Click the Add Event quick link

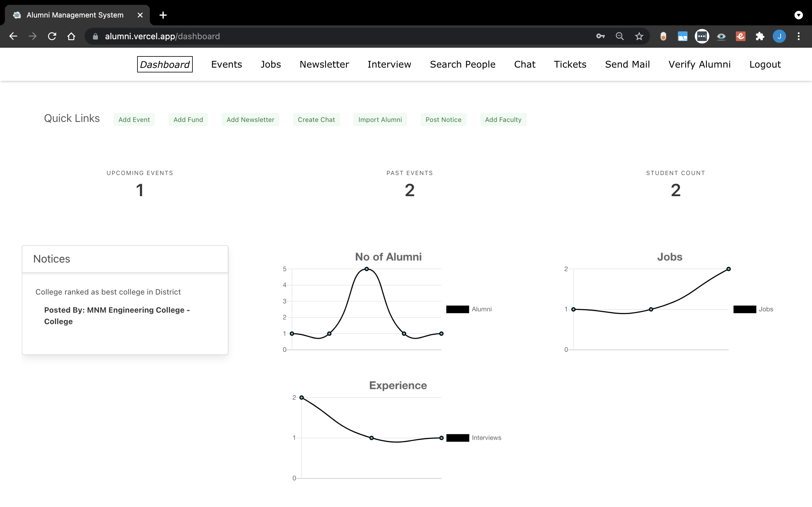click(x=134, y=120)
